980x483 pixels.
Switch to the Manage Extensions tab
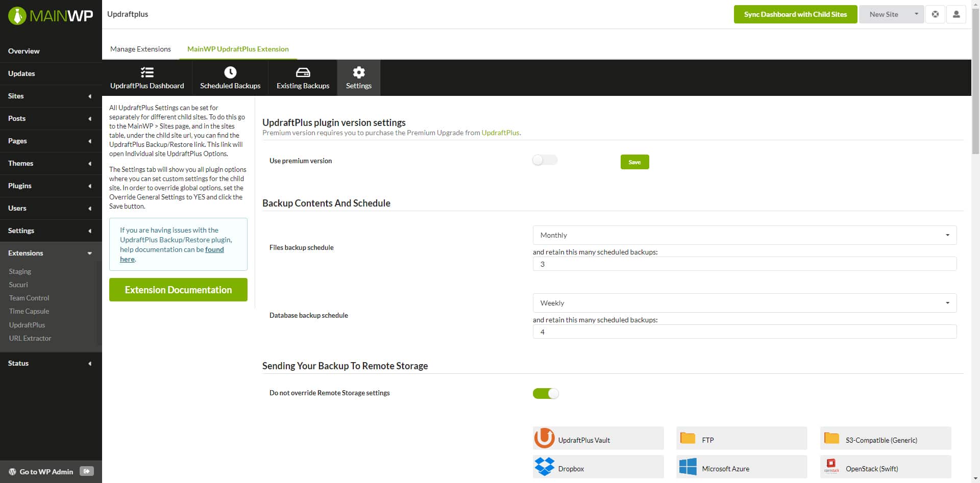pos(140,49)
